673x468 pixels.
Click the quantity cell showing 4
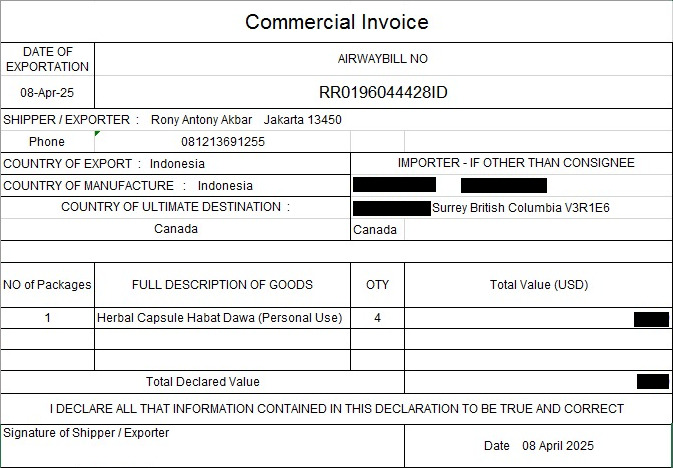click(x=377, y=318)
